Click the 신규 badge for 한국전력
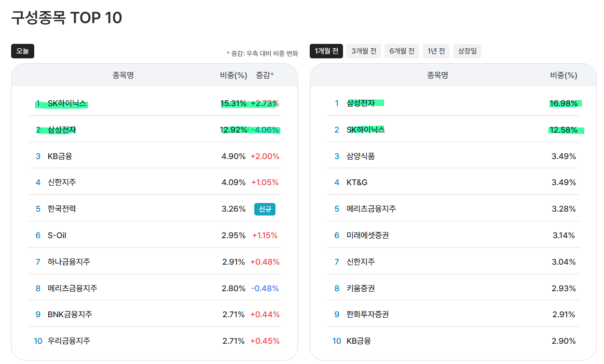 [265, 209]
